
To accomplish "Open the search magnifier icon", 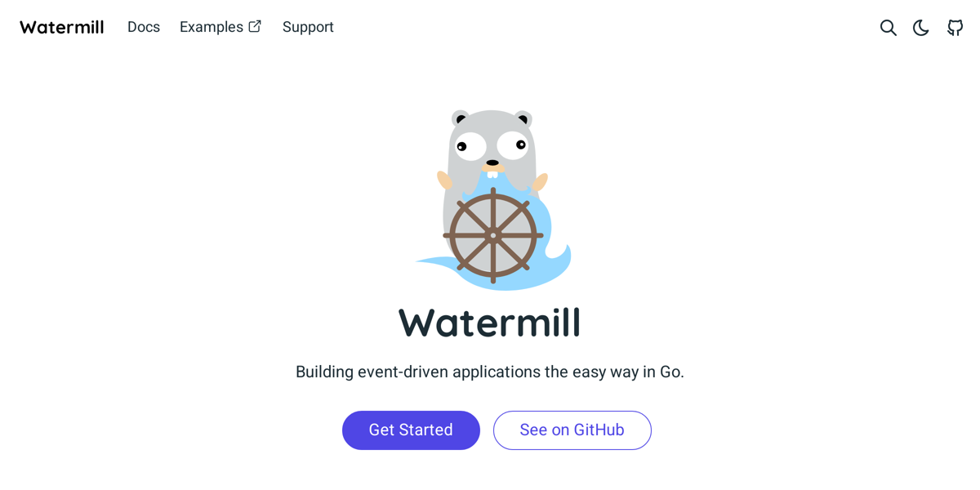I will point(888,28).
